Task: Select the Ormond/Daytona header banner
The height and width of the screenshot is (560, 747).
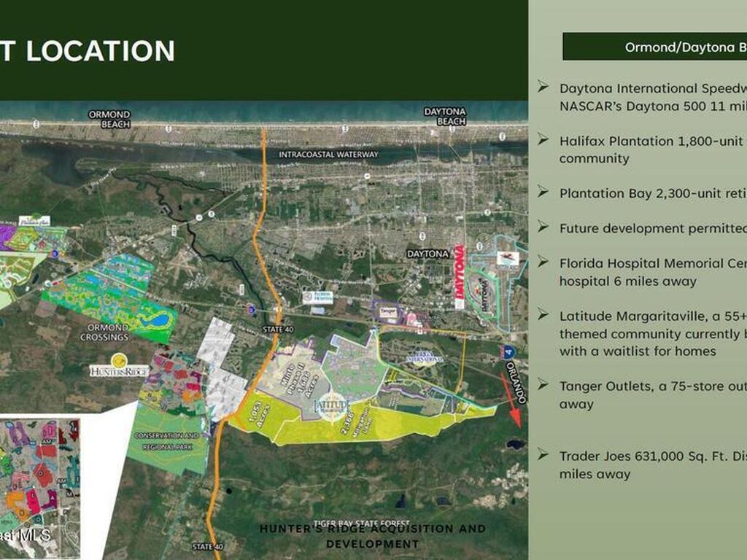Action: (655, 47)
